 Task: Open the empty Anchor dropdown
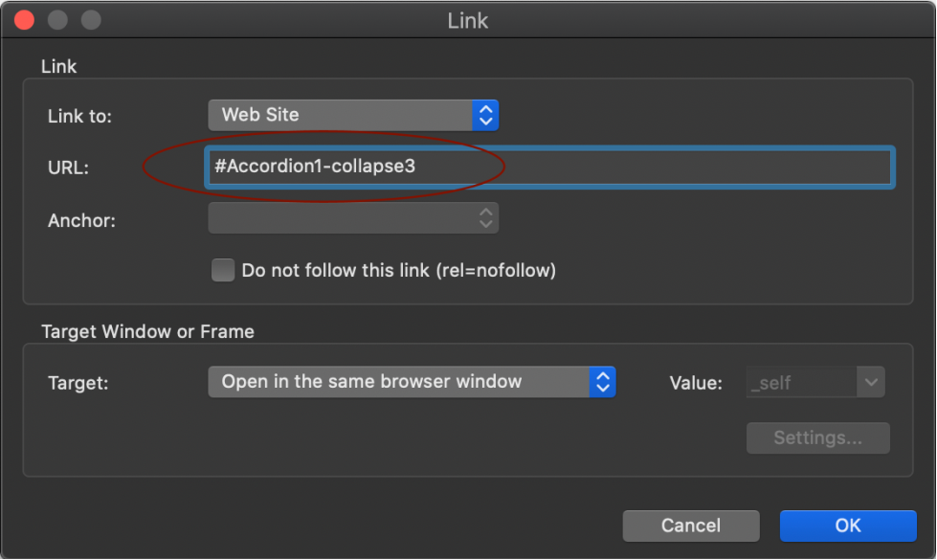pyautogui.click(x=352, y=218)
